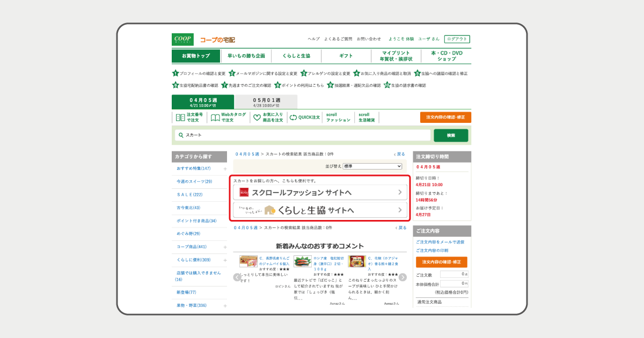Go to お買物トップ in main navigation

196,56
